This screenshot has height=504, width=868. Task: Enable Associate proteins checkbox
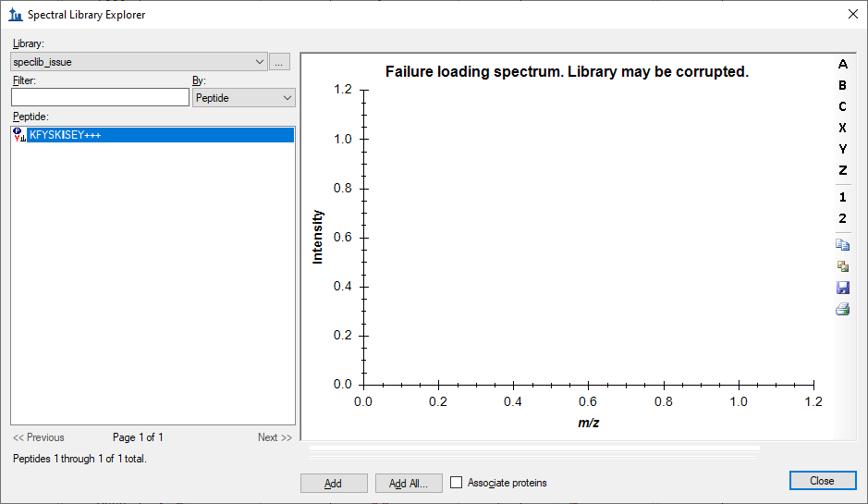pyautogui.click(x=456, y=483)
